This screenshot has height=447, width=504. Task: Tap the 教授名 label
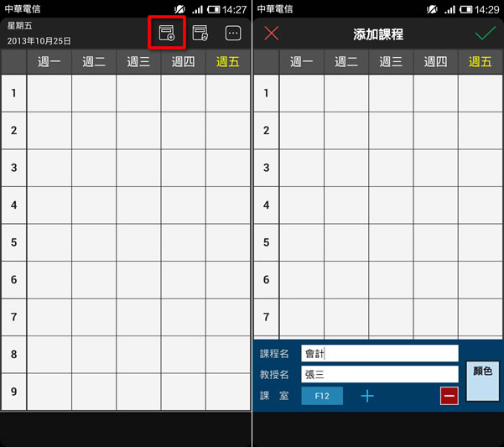(x=274, y=374)
